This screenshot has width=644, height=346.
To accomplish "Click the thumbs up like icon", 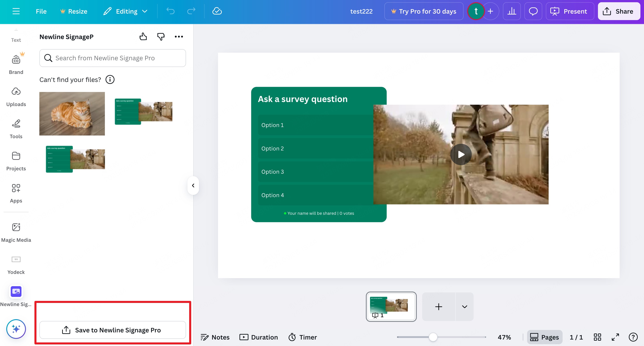I will [143, 37].
